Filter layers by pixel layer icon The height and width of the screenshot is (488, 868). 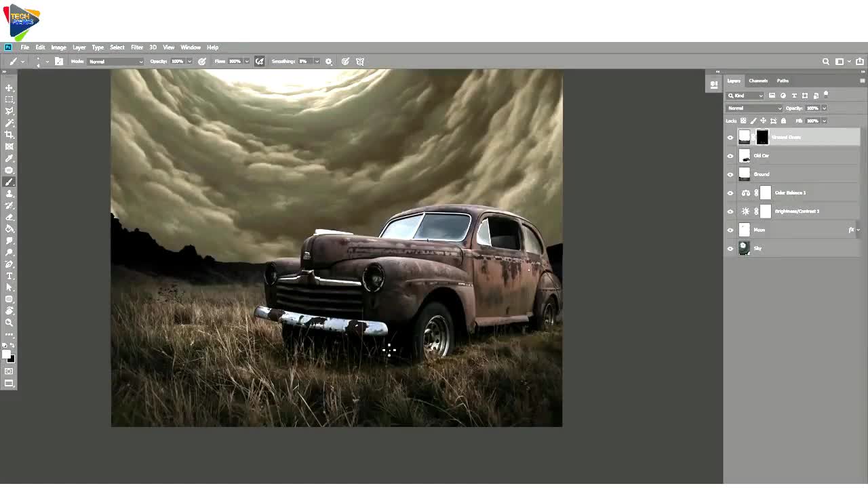pyautogui.click(x=772, y=96)
